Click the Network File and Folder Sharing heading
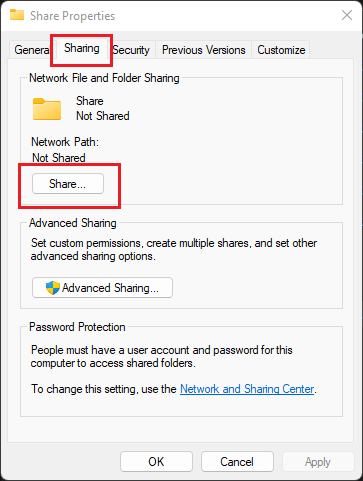Screen dimensions: 363x481 tap(104, 78)
